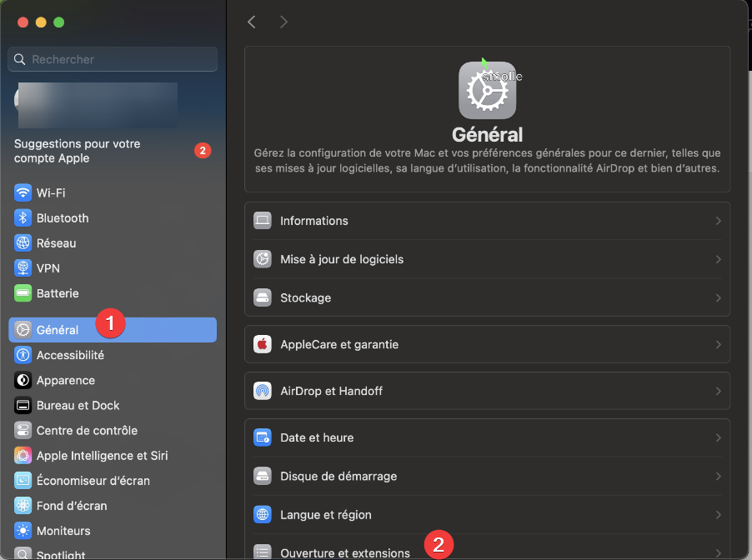752x560 pixels.
Task: Click the AppleCare red apple icon
Action: (263, 344)
